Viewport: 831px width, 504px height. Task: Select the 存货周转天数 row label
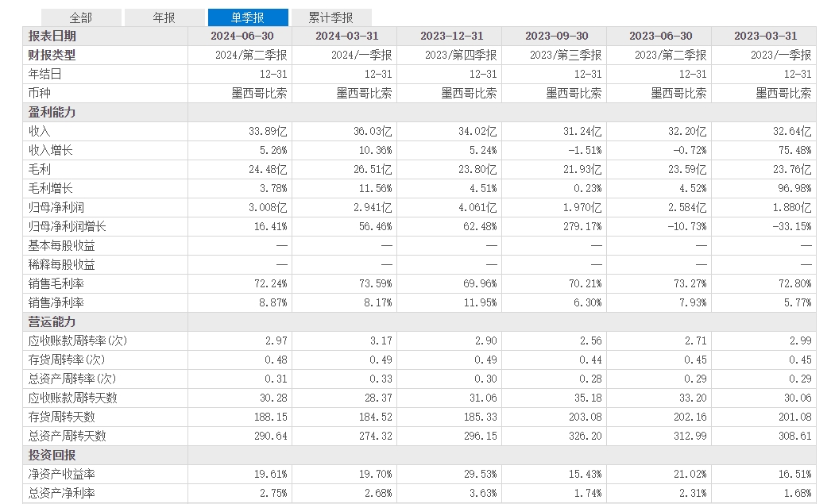[61, 417]
